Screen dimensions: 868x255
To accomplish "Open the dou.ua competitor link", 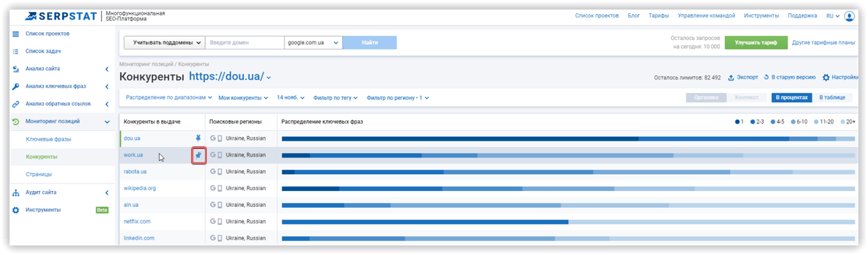I will click(x=132, y=138).
